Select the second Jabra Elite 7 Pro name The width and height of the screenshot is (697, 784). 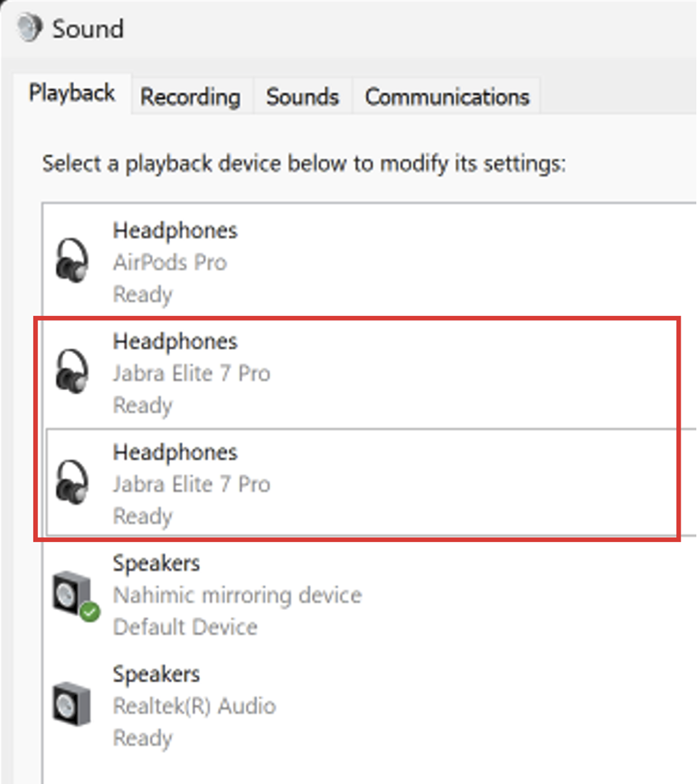(x=192, y=484)
